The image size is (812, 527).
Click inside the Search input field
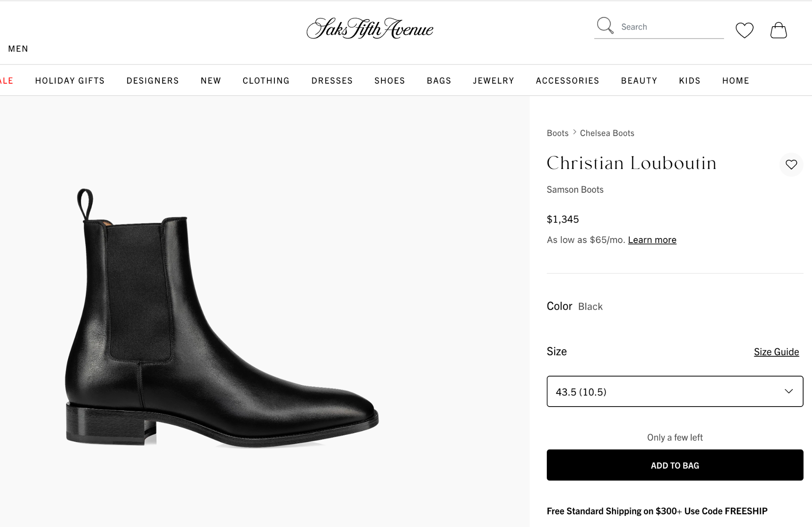tap(668, 26)
